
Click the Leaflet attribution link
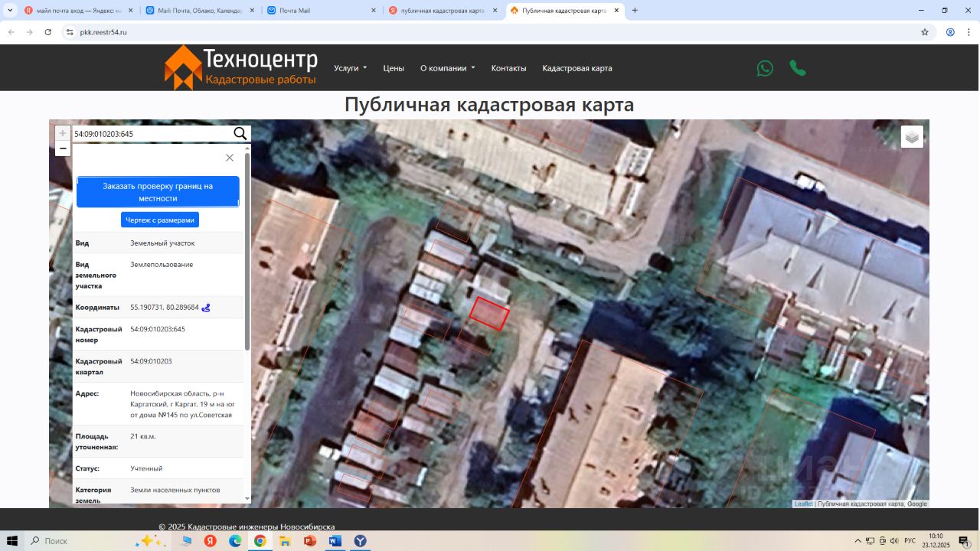tap(803, 504)
